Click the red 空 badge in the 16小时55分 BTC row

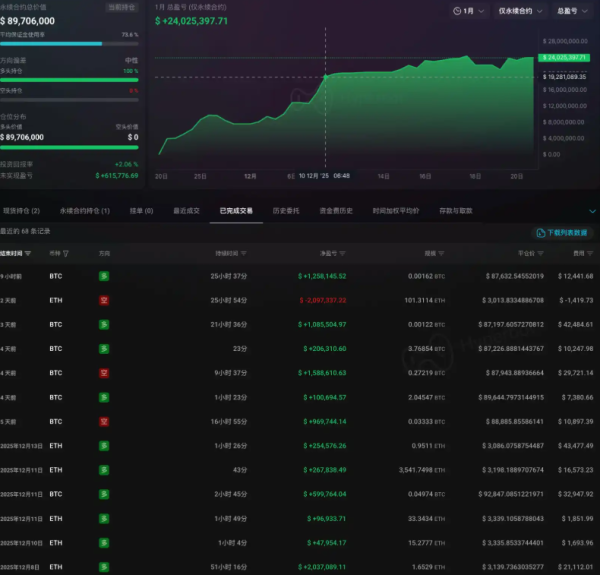[x=104, y=421]
